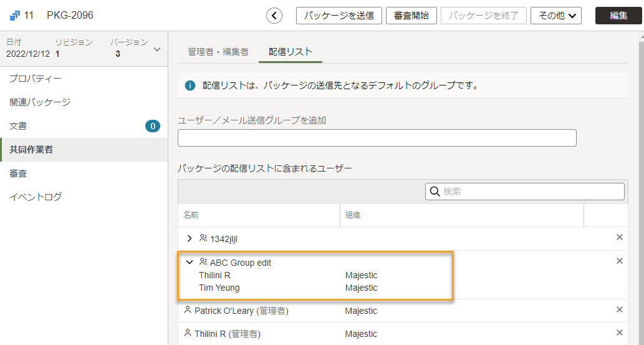Viewport: 644px width, 345px height.
Task: Click the package icon beside number 11
Action: [x=15, y=16]
